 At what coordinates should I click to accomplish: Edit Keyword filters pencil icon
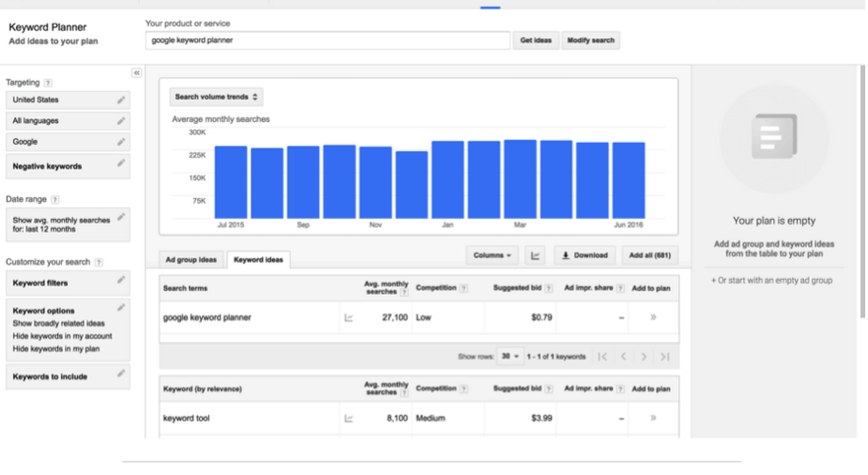[120, 280]
